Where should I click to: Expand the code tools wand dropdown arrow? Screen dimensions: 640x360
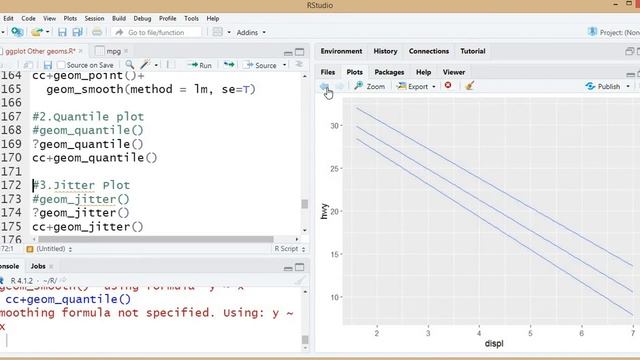(x=156, y=65)
